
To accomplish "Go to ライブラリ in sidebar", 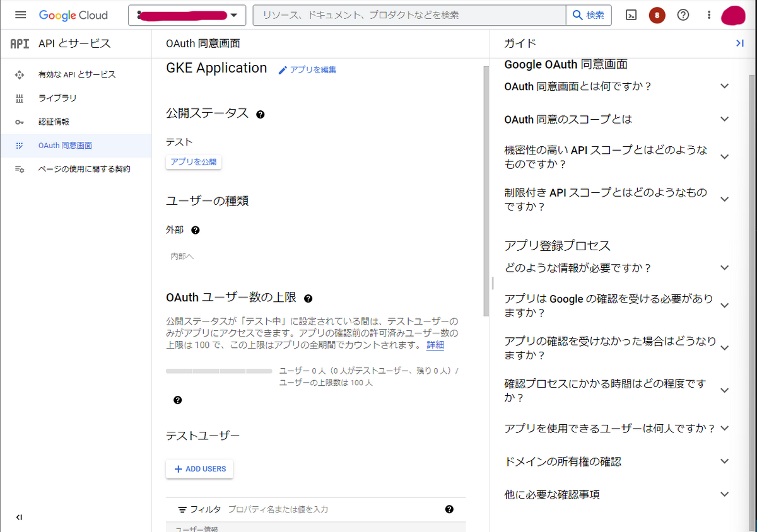I will pos(76,98).
